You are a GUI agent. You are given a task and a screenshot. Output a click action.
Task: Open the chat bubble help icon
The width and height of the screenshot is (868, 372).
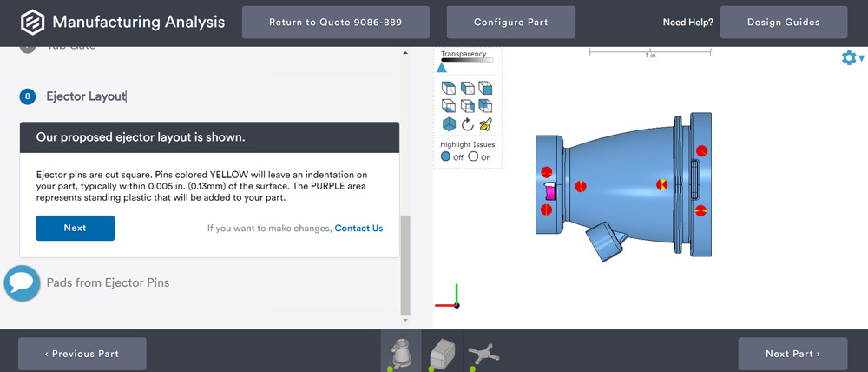pyautogui.click(x=23, y=283)
